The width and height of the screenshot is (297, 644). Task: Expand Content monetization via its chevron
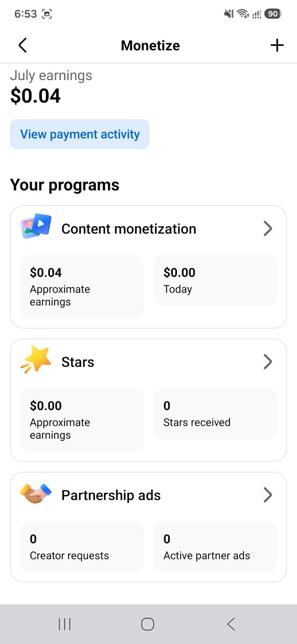pos(268,229)
